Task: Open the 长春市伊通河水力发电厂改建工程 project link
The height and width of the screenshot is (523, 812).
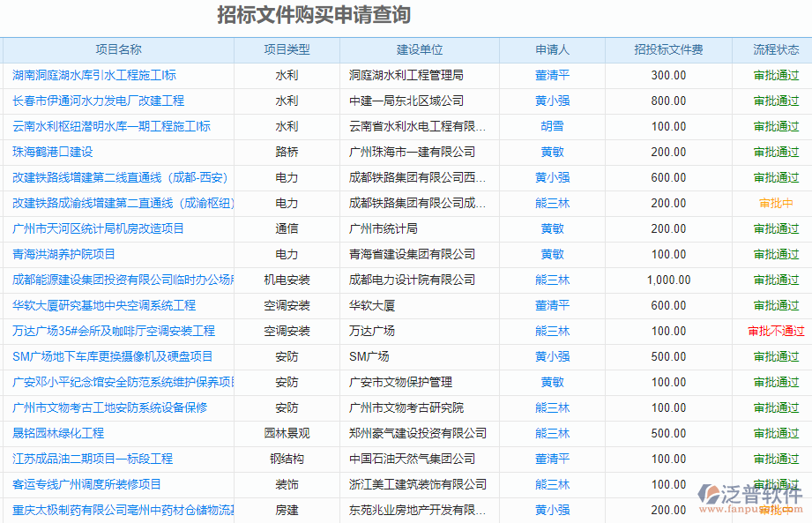Action: [x=98, y=101]
